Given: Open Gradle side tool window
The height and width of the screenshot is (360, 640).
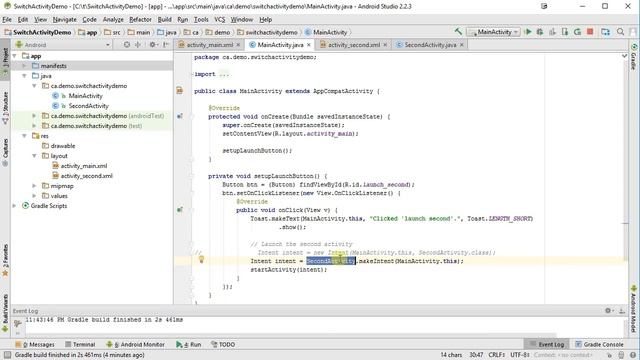Looking at the screenshot, I should tap(634, 57).
